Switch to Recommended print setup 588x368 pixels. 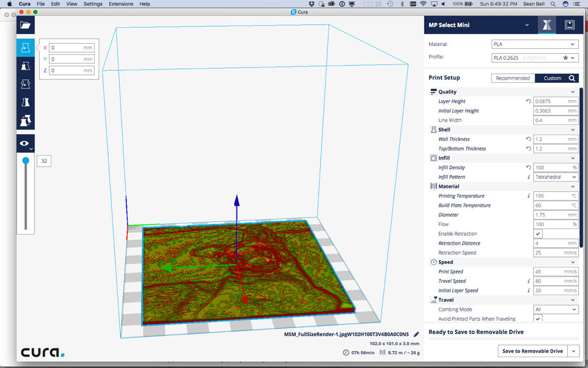[513, 78]
